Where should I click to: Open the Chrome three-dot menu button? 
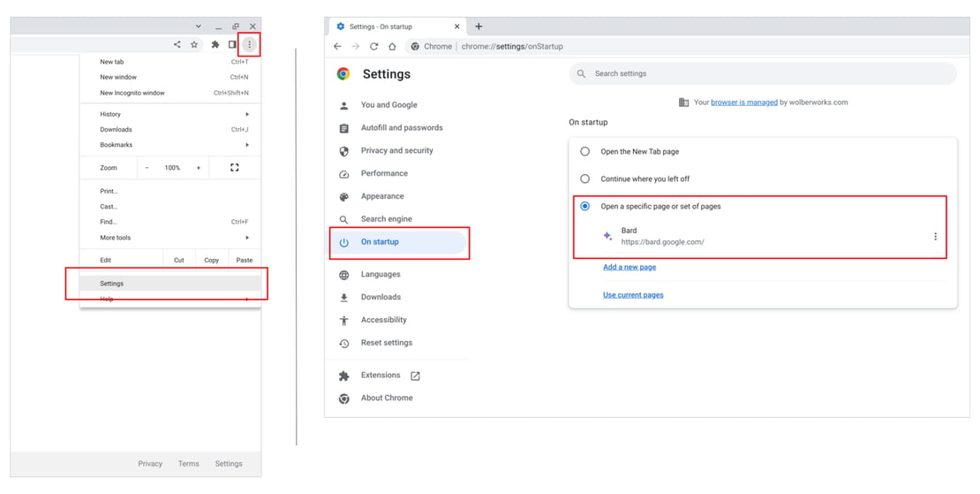coord(249,44)
